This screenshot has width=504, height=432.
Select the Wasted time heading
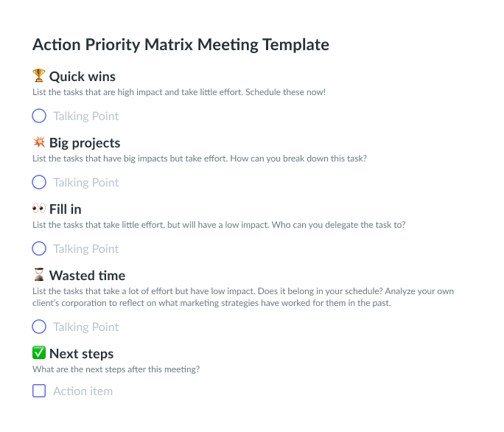point(87,275)
